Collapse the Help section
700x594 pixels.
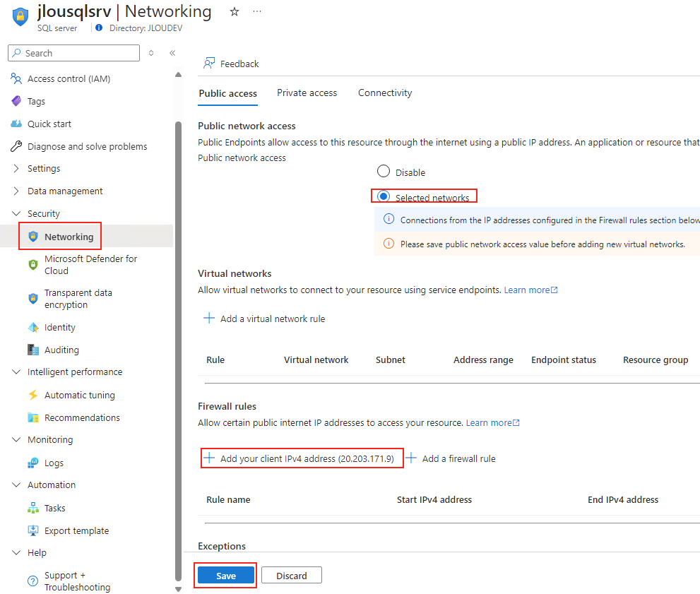coord(16,552)
